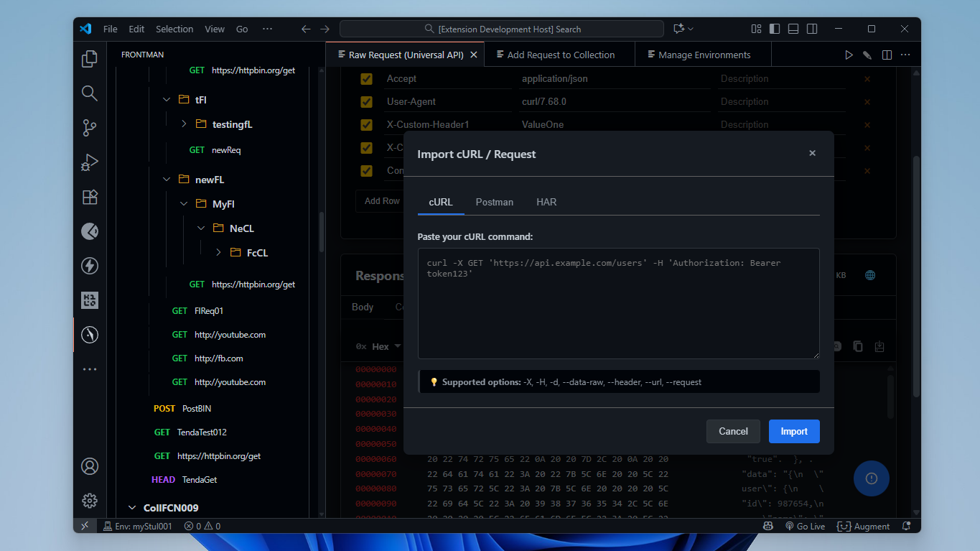The width and height of the screenshot is (980, 551).
Task: Toggle the primary side bar layout icon
Action: tap(775, 29)
